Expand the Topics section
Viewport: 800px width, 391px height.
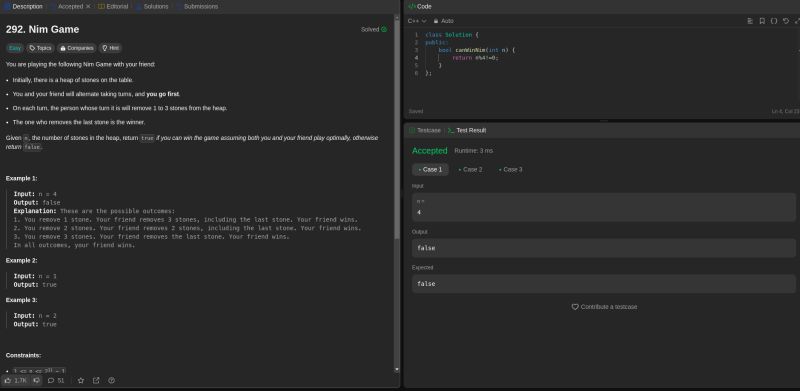(40, 48)
